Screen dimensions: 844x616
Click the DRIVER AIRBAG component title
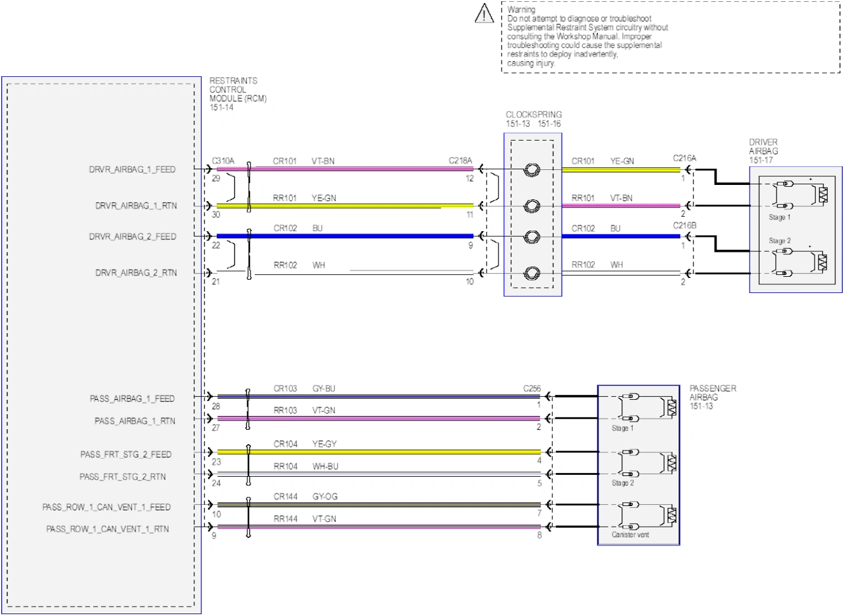coord(763,147)
